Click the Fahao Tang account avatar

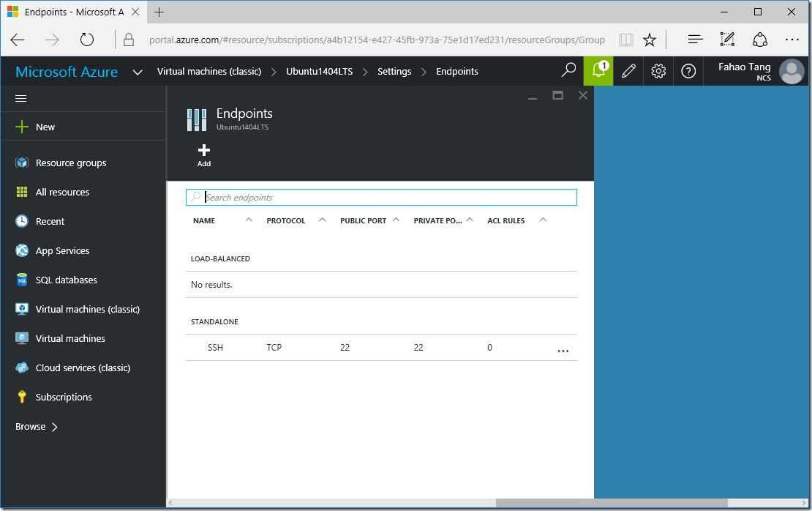pyautogui.click(x=792, y=71)
